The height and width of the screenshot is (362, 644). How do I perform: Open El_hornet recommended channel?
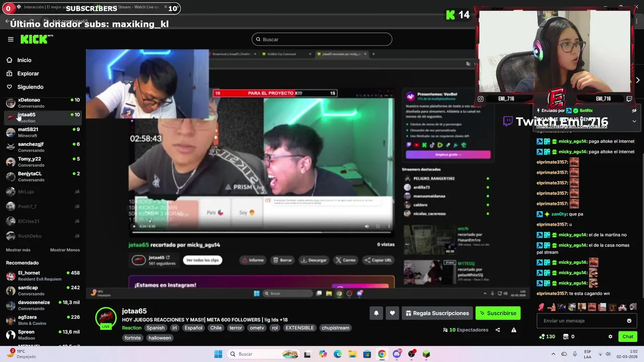coord(42,276)
